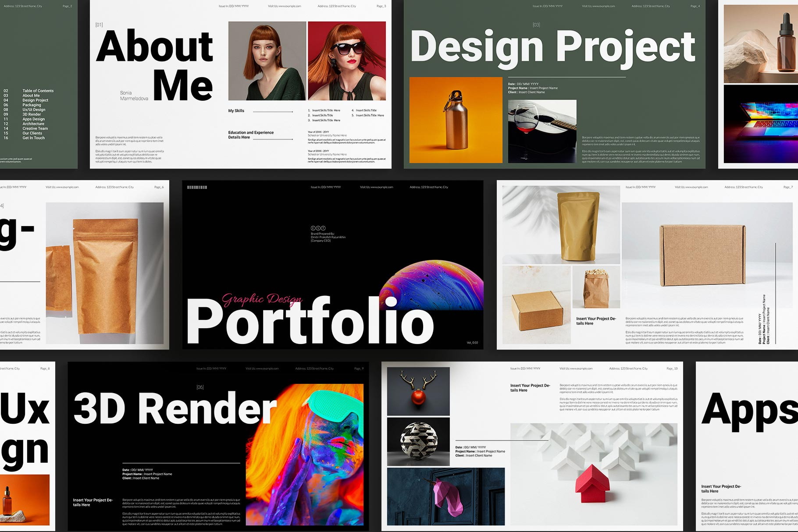Screen dimensions: 798x532
Task: Choose Architecture in the table of contents list
Action: point(33,124)
